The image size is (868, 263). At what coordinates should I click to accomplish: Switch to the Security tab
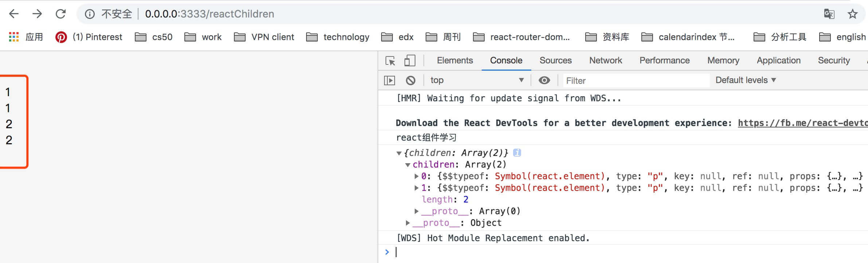[834, 60]
